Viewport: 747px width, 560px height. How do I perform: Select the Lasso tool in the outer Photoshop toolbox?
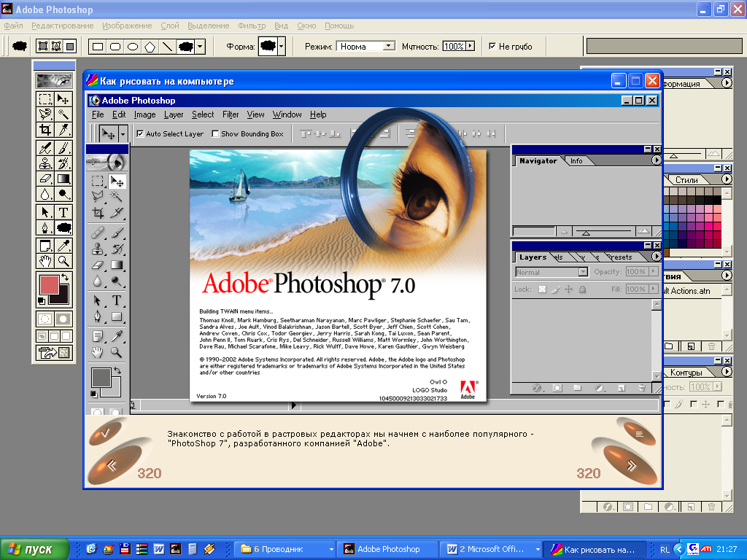45,114
